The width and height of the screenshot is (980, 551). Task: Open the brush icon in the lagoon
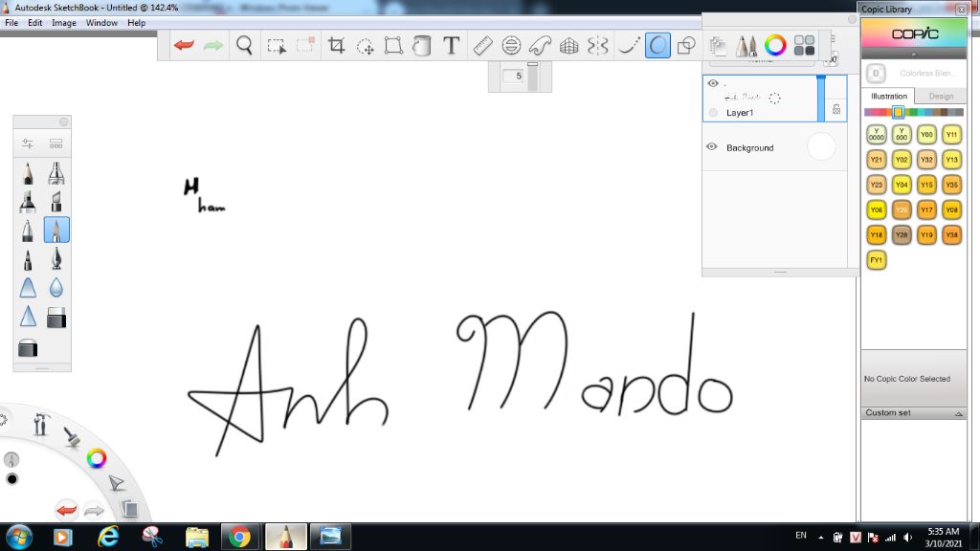(x=72, y=436)
